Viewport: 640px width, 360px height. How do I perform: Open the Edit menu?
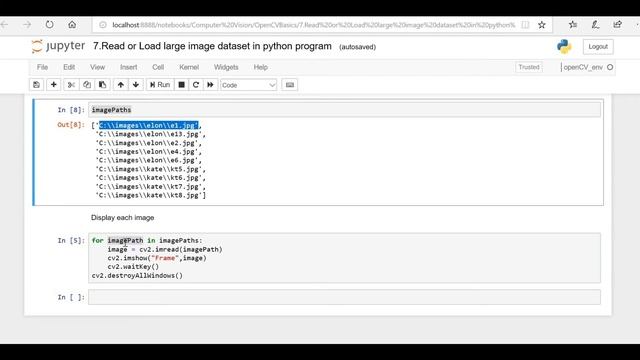click(69, 67)
